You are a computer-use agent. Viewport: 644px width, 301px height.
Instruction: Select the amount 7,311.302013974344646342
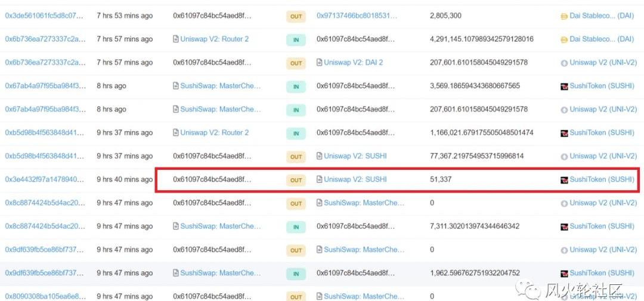pyautogui.click(x=475, y=226)
